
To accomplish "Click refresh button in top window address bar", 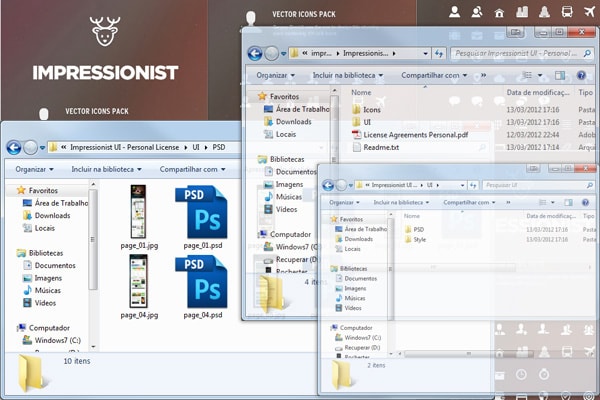I will pyautogui.click(x=439, y=54).
